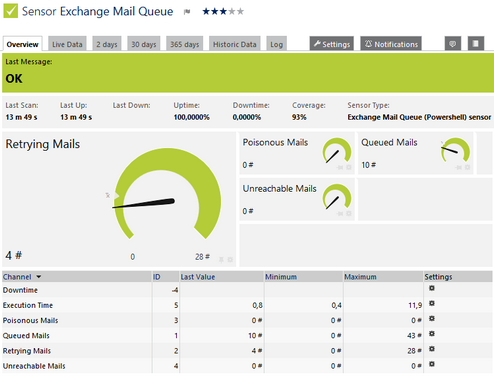Open the 30 days tab
The width and height of the screenshot is (494, 376).
tap(144, 44)
